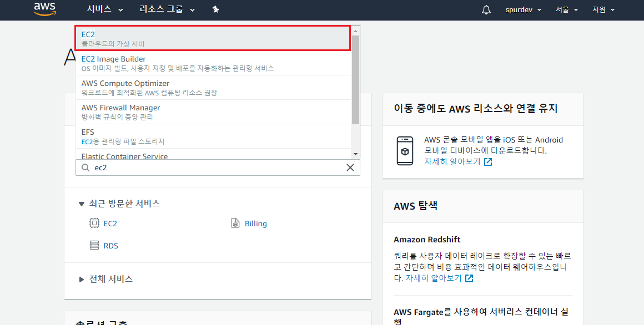Image resolution: width=644 pixels, height=325 pixels.
Task: Open EC2 link in recent services
Action: tap(110, 224)
